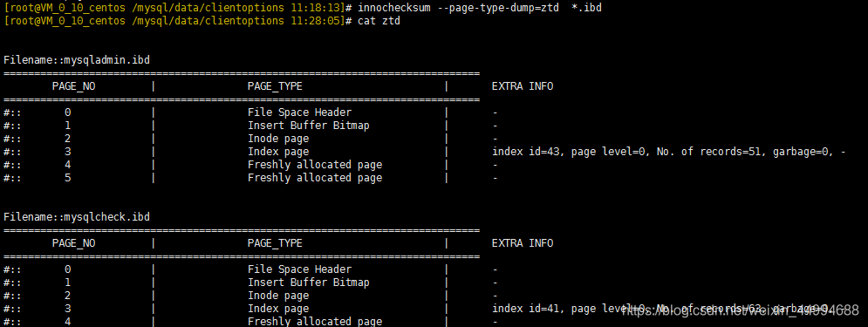This screenshot has width=868, height=327.
Task: Select 'Insert Buffer Bitmap' under mysqlcheck.ibd
Action: click(x=308, y=283)
